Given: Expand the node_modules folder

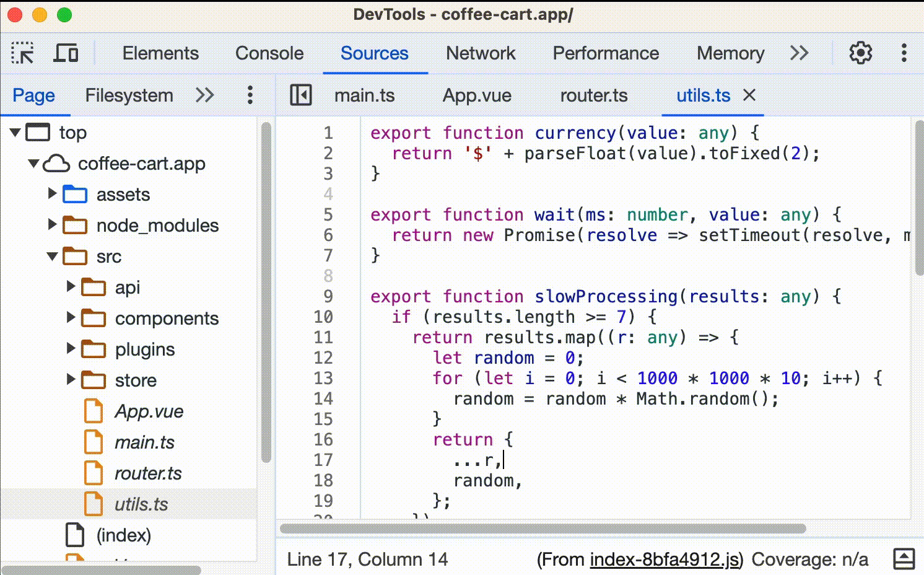Looking at the screenshot, I should [x=53, y=225].
